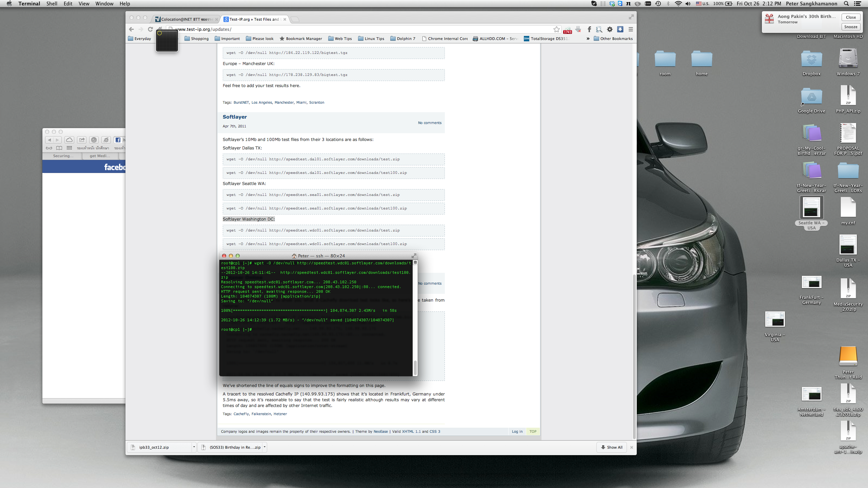Click the Chrome reload page icon
The image size is (868, 488).
coord(150,29)
